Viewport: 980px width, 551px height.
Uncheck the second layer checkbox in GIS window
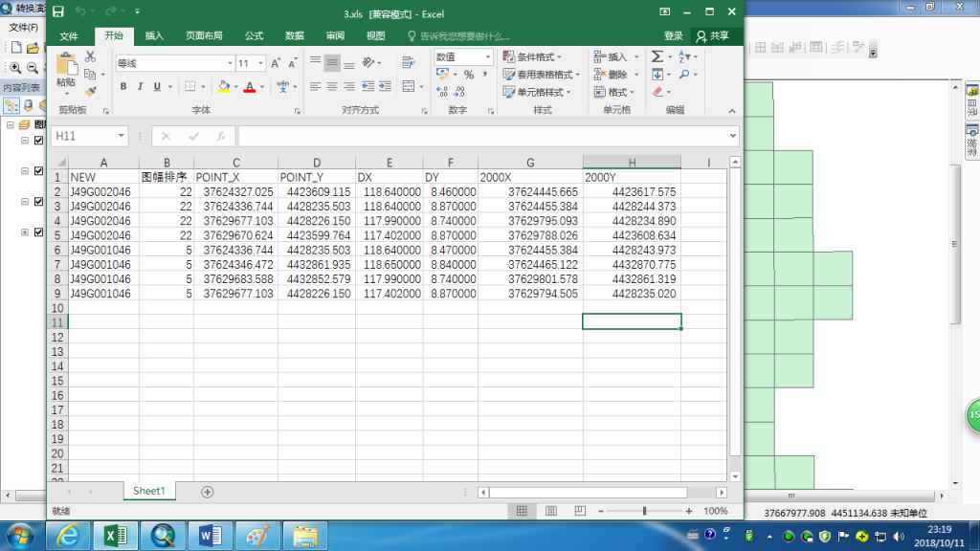tap(38, 170)
